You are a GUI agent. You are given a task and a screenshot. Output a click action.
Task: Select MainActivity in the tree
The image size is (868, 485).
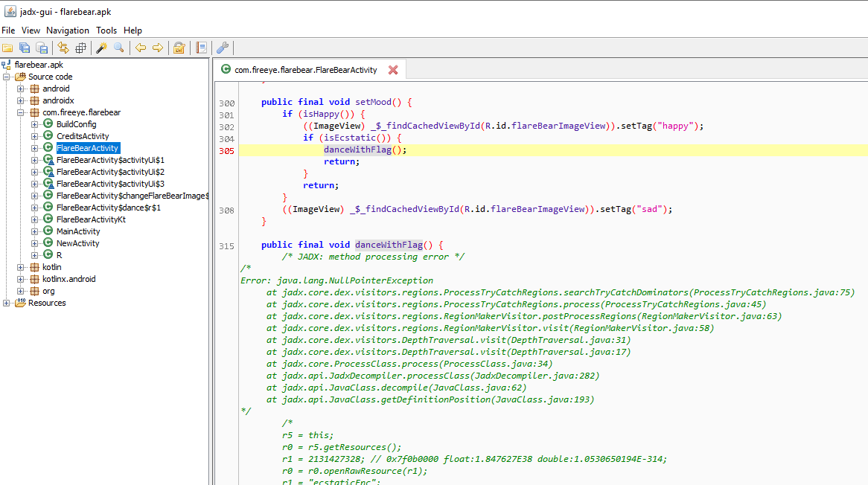[78, 231]
